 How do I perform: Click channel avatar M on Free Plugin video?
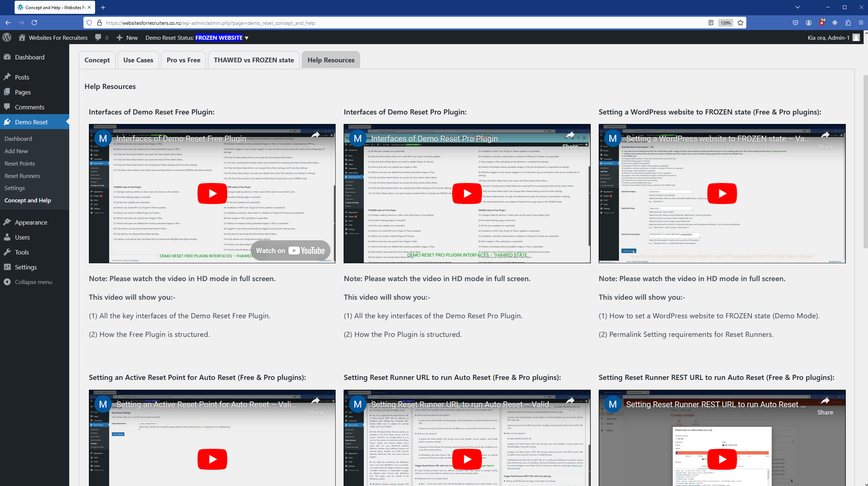point(103,139)
